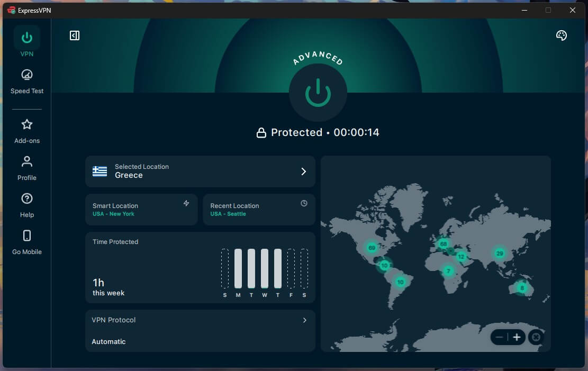Open Add-ons from the sidebar
The width and height of the screenshot is (588, 371).
(x=26, y=131)
